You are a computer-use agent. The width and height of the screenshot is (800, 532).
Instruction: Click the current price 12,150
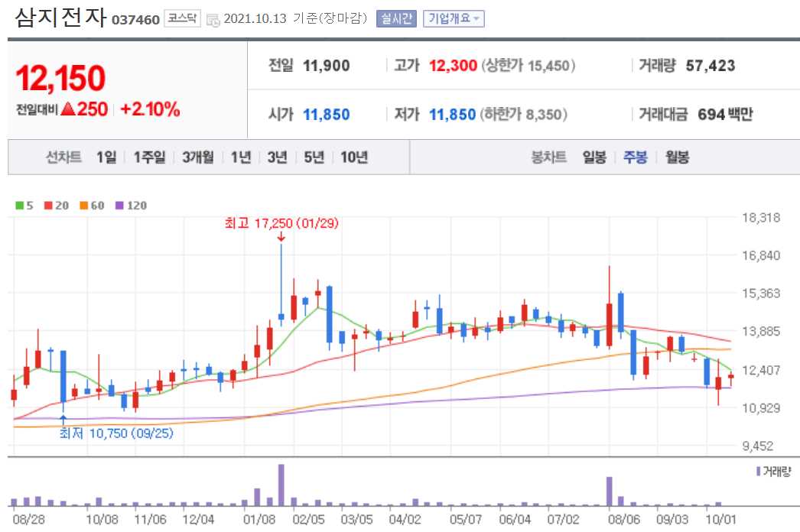click(60, 78)
